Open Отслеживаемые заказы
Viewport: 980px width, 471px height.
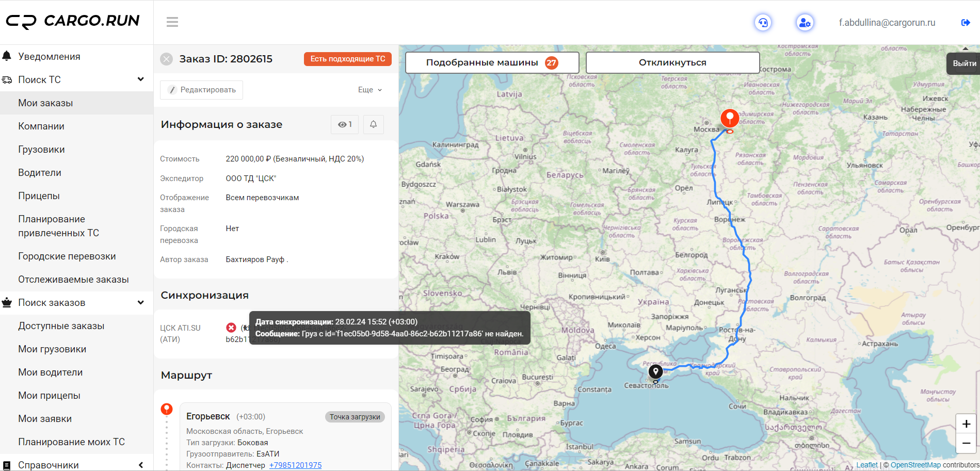73,279
